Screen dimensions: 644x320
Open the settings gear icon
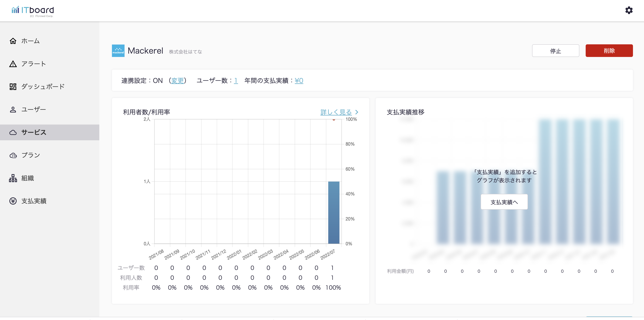(x=629, y=10)
